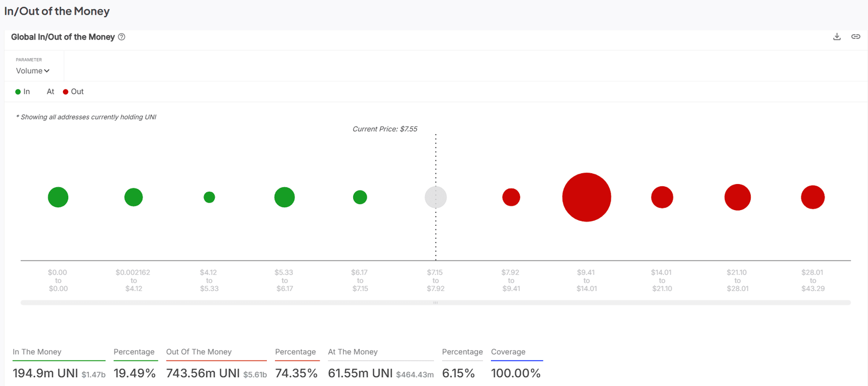Click the help question mark icon
The image size is (868, 386).
coord(122,37)
